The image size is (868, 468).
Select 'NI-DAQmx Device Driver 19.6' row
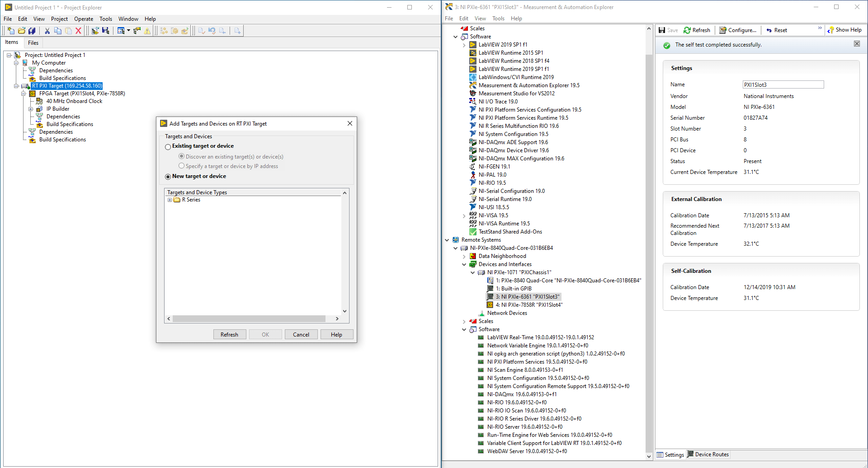[x=509, y=150]
